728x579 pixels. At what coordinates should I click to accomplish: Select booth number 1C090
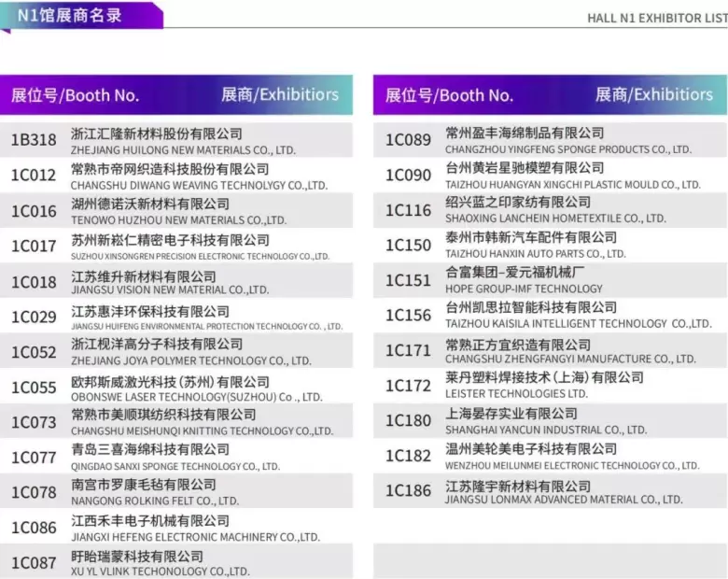(x=409, y=176)
